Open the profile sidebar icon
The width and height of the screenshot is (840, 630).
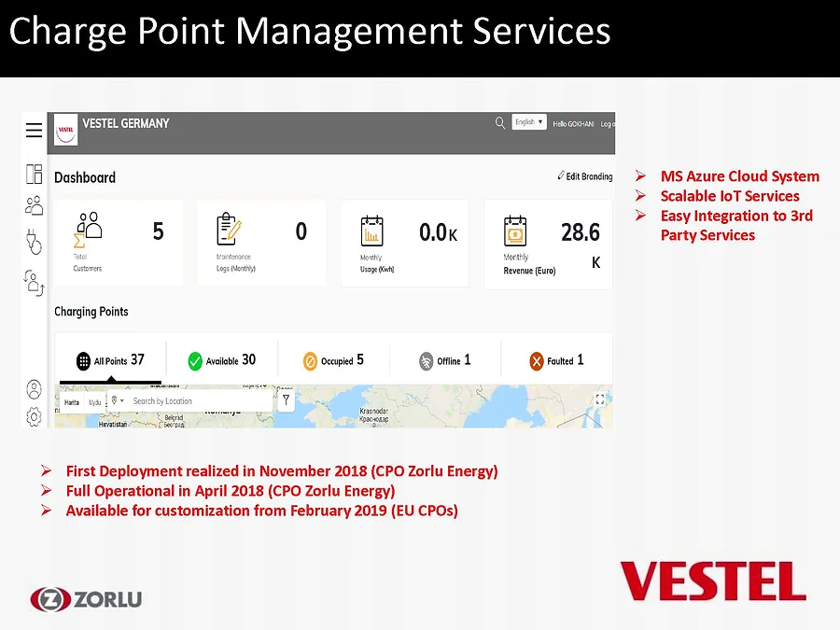point(34,389)
